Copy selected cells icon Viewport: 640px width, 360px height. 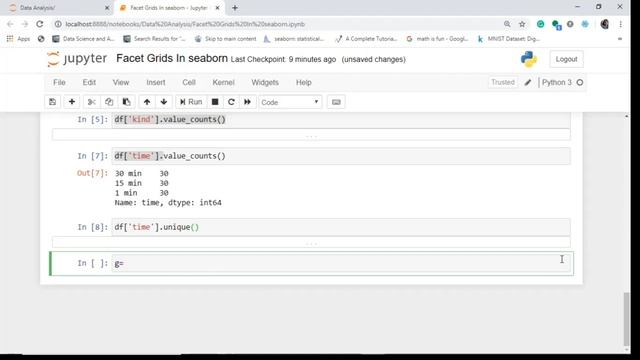click(109, 102)
